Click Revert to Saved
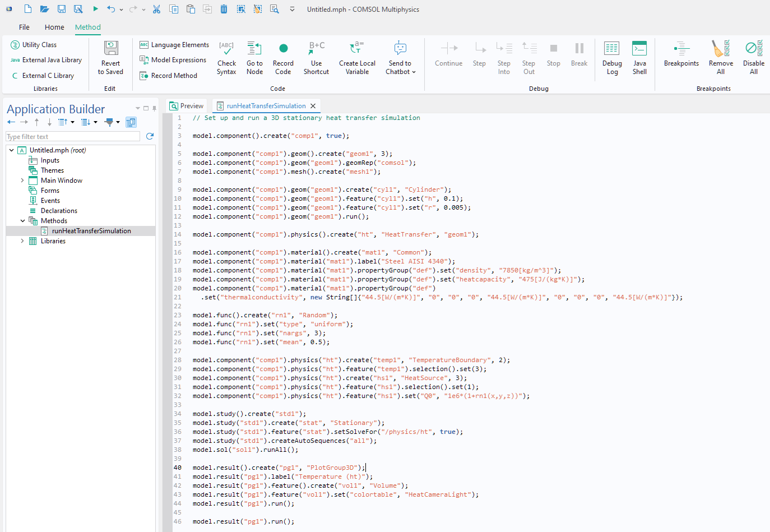770x532 pixels. coord(110,58)
